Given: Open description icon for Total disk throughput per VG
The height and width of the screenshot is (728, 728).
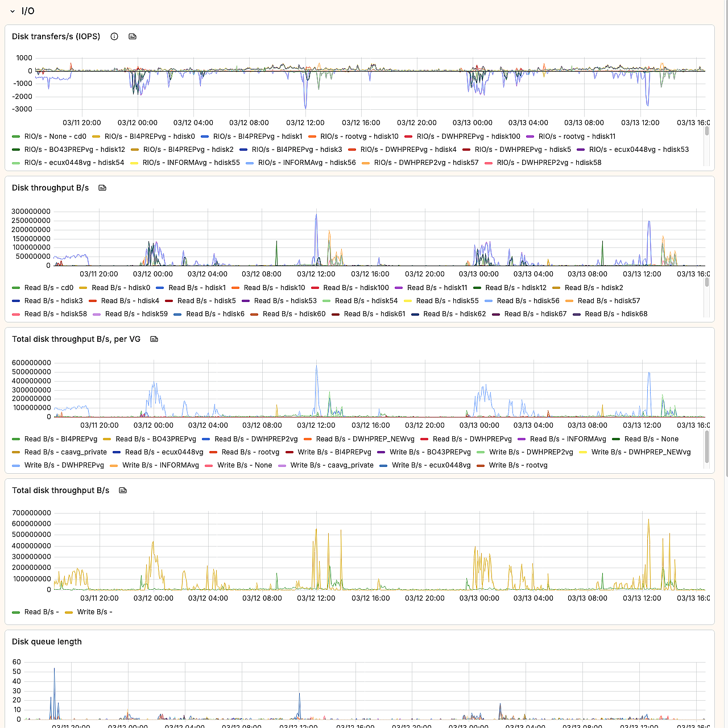Looking at the screenshot, I should (154, 339).
